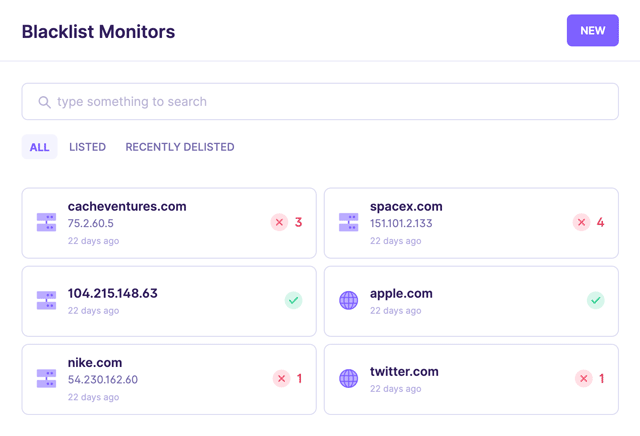Click the server icon beside spacex.com
The image size is (640, 436).
coord(348,222)
